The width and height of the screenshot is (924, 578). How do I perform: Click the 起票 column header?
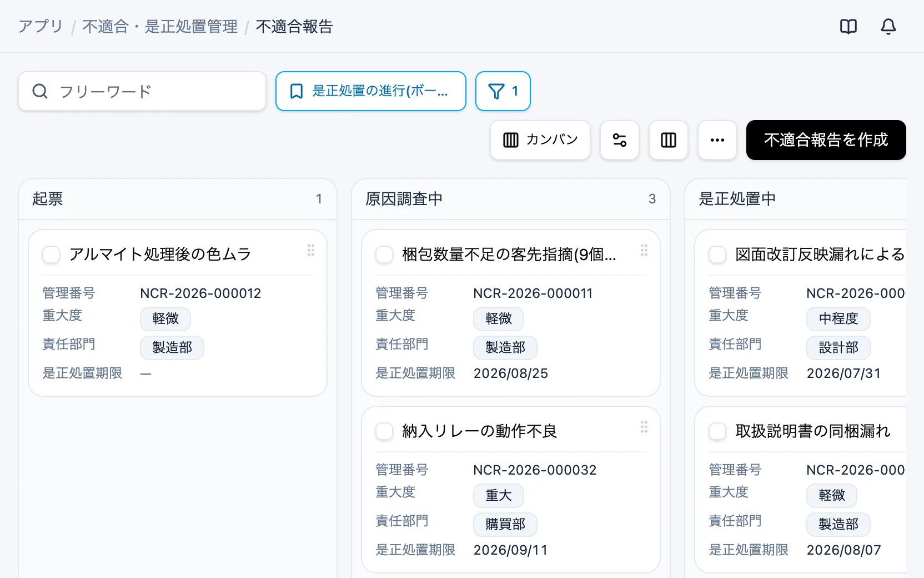(x=178, y=199)
